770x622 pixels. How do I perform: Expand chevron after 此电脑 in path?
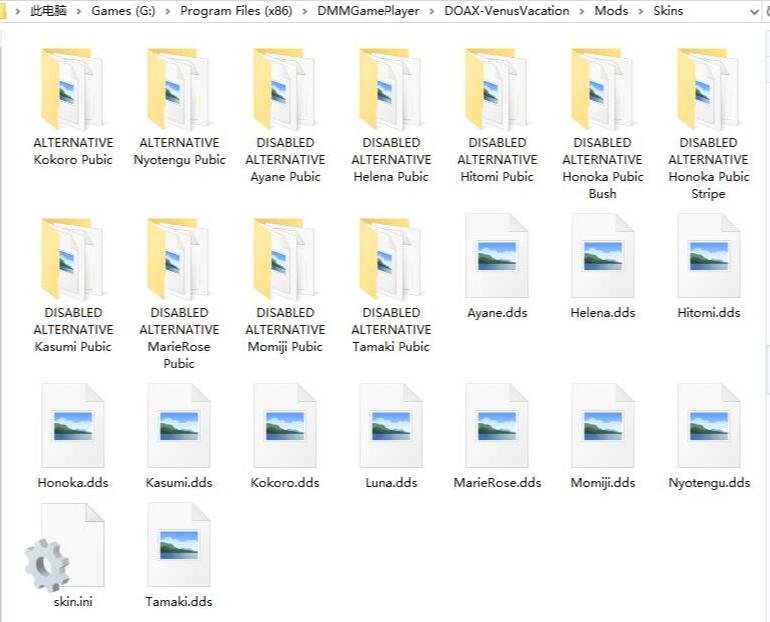pyautogui.click(x=79, y=11)
